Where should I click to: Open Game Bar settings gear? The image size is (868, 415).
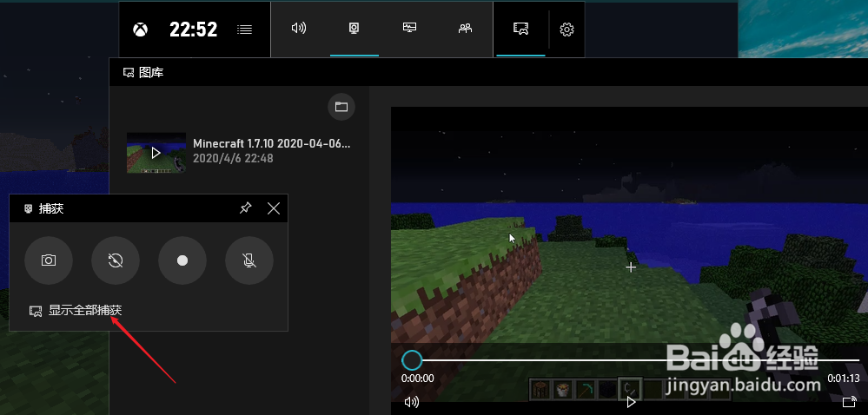tap(567, 30)
